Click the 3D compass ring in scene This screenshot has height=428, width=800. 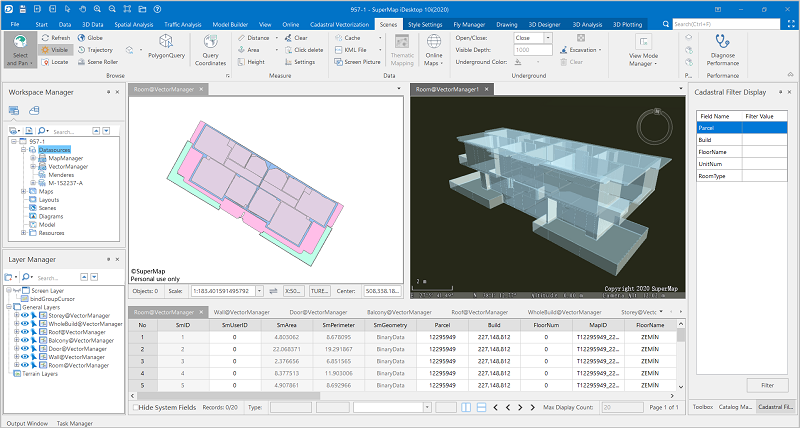pyautogui.click(x=655, y=125)
